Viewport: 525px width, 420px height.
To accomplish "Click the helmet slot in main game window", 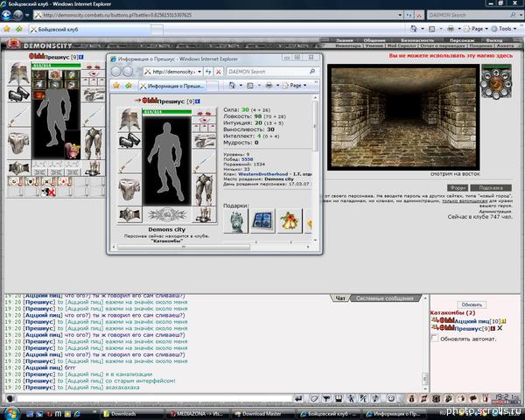I will (18, 74).
